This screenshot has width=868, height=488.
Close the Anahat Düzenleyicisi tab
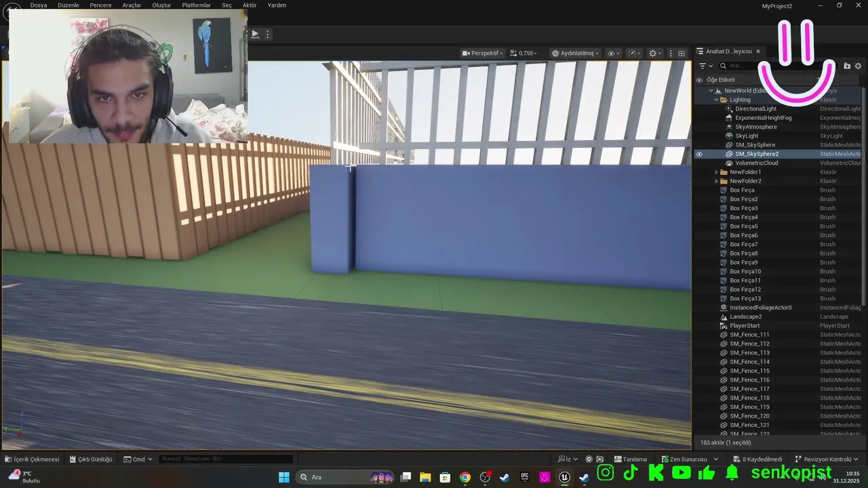coord(758,52)
